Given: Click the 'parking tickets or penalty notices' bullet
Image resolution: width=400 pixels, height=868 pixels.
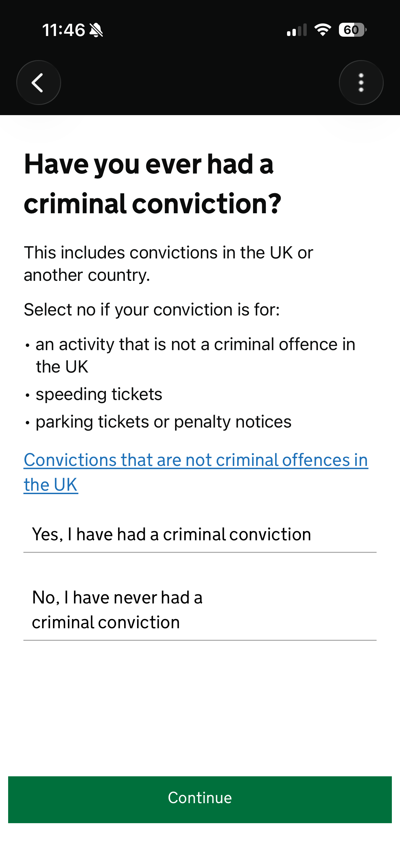Looking at the screenshot, I should click(163, 422).
